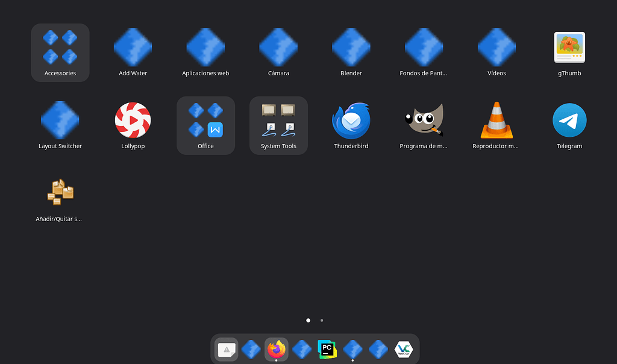Image resolution: width=617 pixels, height=364 pixels.
Task: Open the Office app folder
Action: point(205,119)
